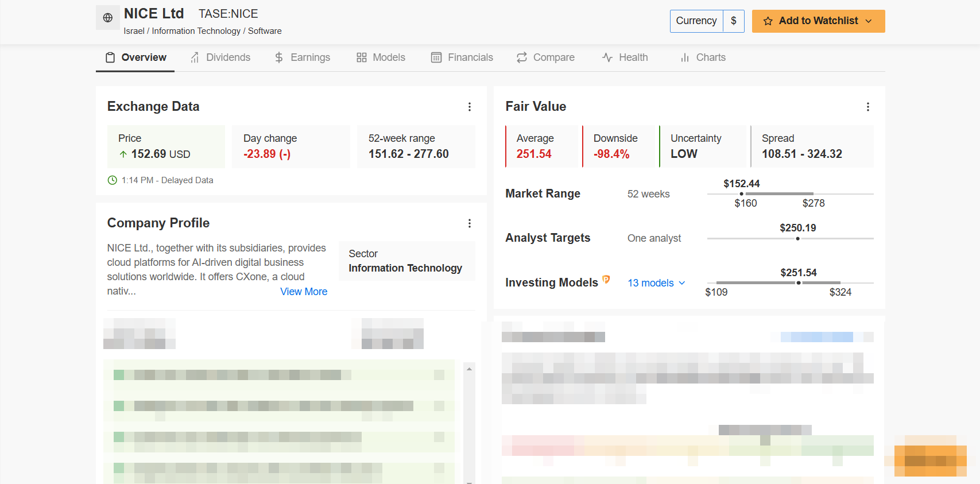Click Downside -98.4% value

click(611, 154)
